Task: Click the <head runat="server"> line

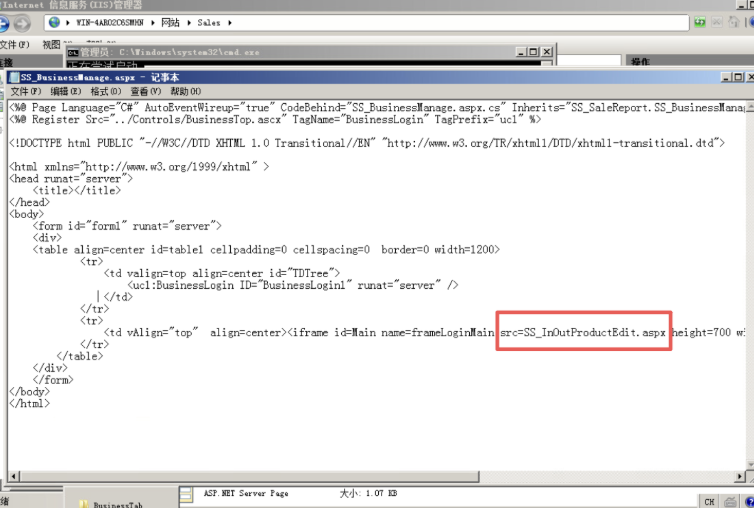Action: (x=71, y=178)
